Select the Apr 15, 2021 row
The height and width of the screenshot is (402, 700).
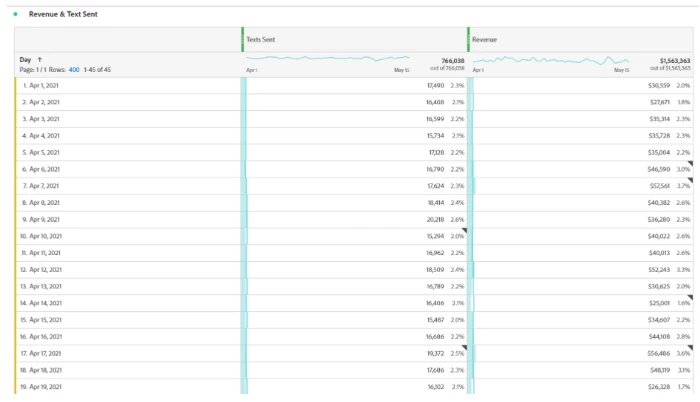click(x=354, y=320)
